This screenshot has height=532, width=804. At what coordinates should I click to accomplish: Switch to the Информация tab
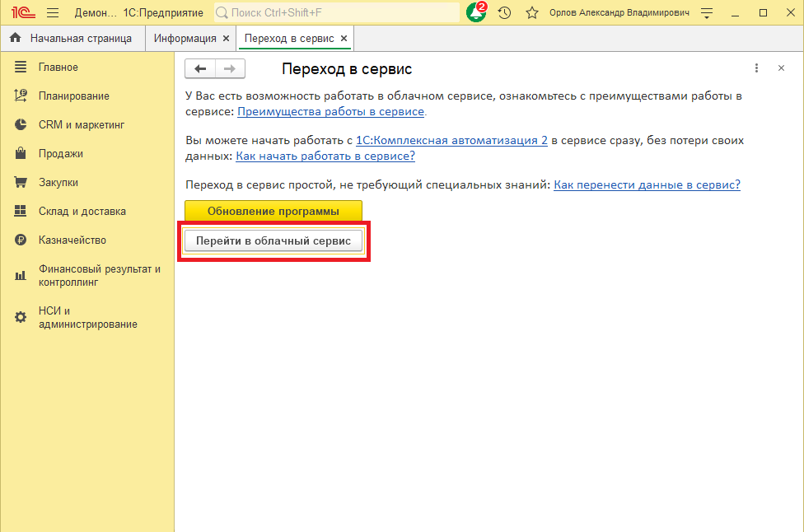[185, 39]
